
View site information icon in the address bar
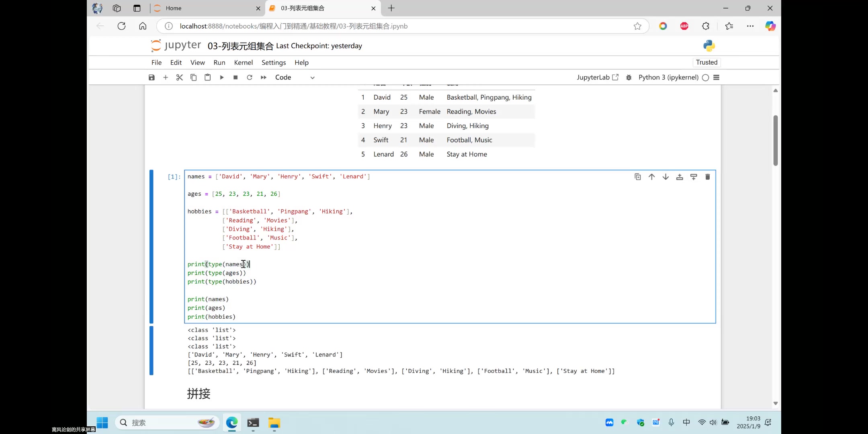tap(169, 26)
